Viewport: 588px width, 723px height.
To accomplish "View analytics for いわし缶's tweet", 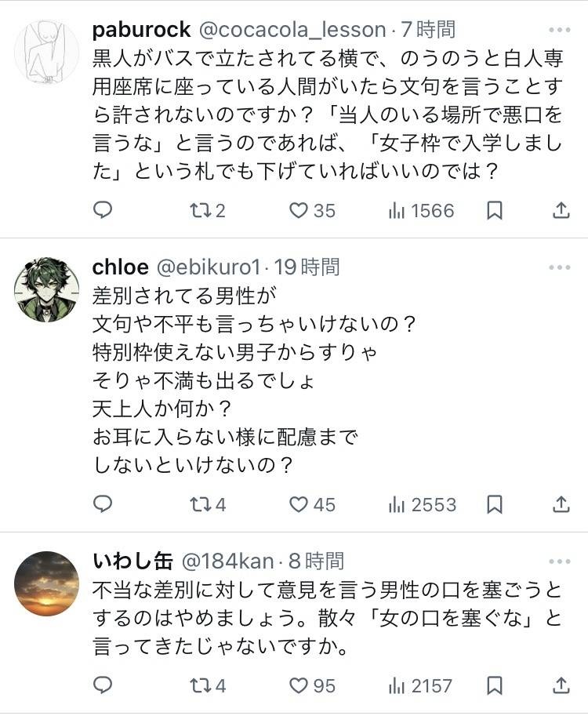I will coord(420,685).
